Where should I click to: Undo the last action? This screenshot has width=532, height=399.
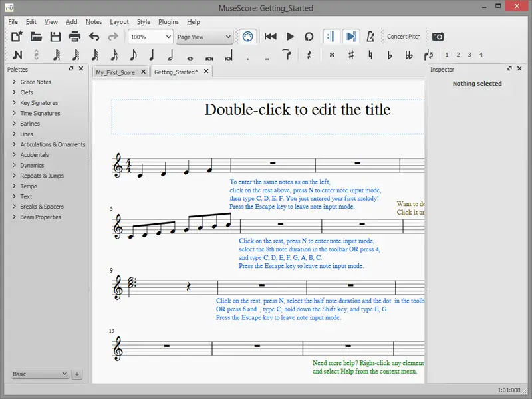(94, 37)
